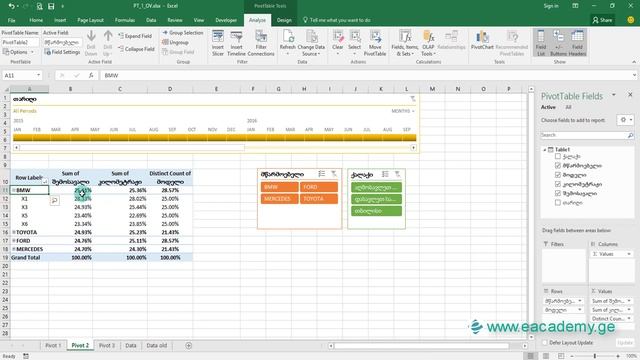Click the Insert Timeline icon
Viewport: 640px width, 360px height.
(x=236, y=43)
